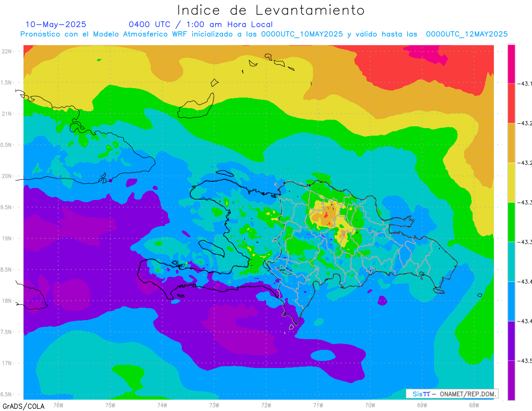Screen dimensions: 532x411
Task: Select the "22N" latitude label
Action: (x=7, y=51)
